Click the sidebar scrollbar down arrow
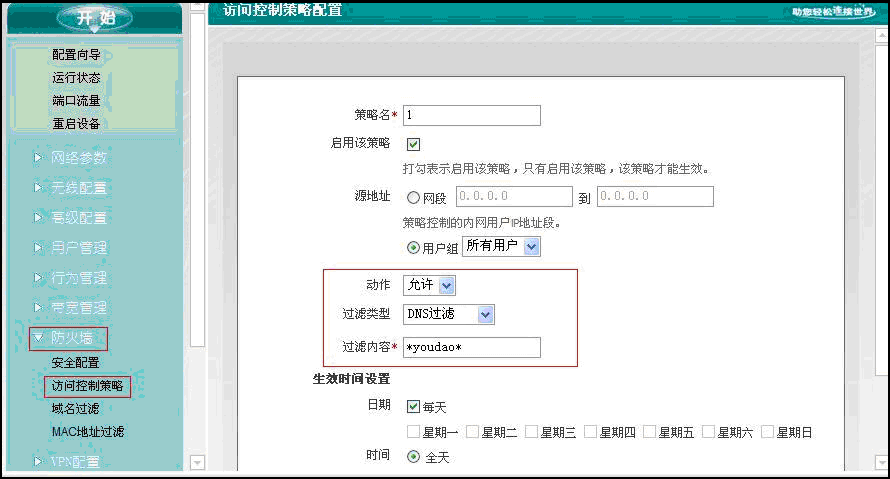890x479 pixels. click(x=197, y=462)
